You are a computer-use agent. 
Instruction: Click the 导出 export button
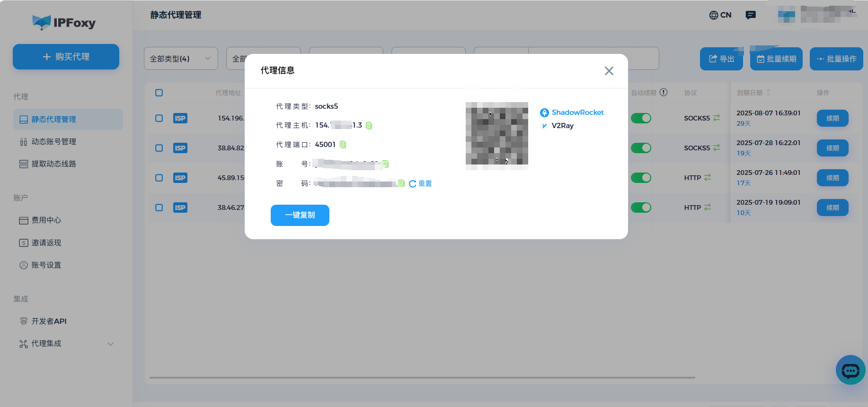[721, 59]
